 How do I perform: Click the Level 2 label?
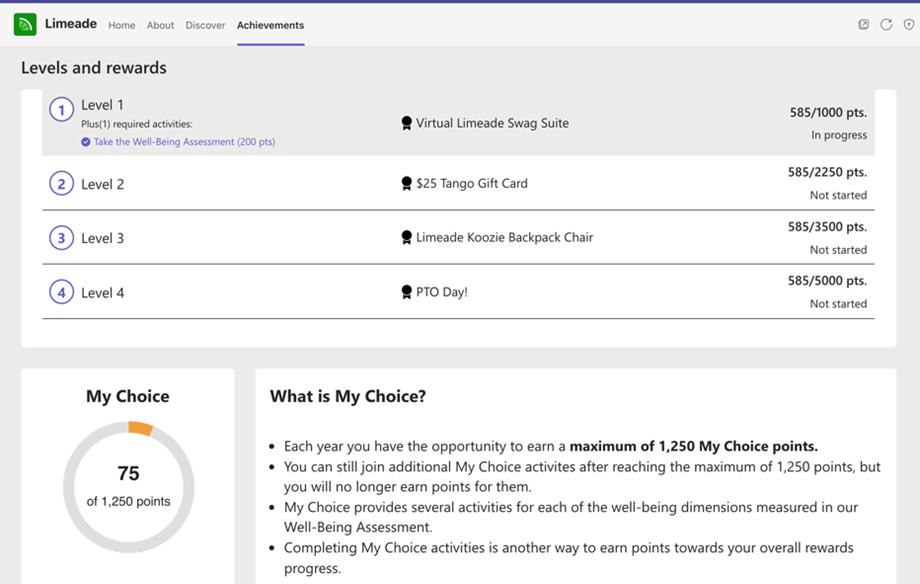[x=102, y=184]
